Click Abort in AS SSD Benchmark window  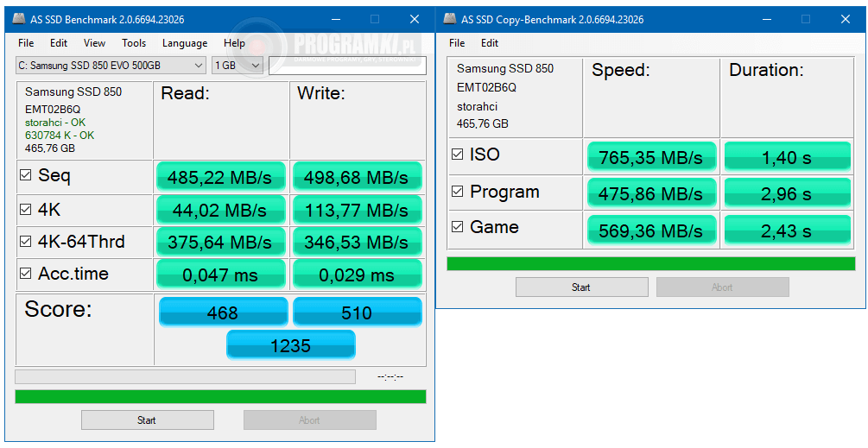click(x=310, y=420)
